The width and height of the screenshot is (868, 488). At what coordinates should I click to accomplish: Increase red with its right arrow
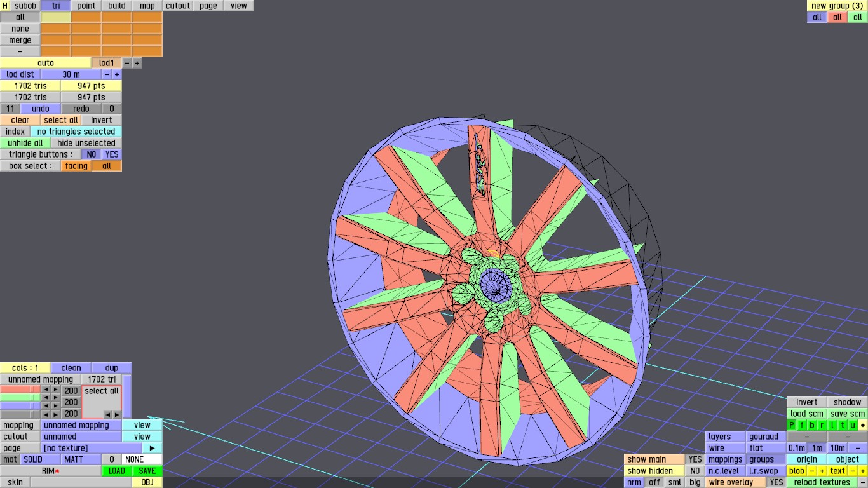point(56,390)
